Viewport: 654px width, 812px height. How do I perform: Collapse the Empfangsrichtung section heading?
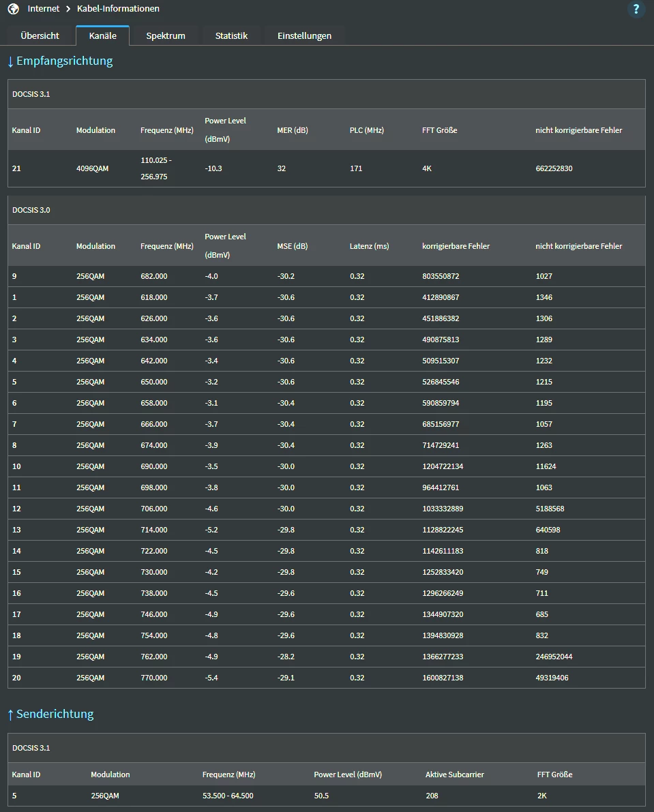coord(60,61)
